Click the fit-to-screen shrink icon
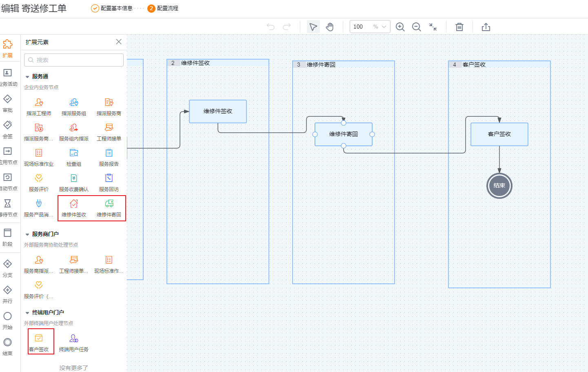This screenshot has width=588, height=372. tap(433, 27)
